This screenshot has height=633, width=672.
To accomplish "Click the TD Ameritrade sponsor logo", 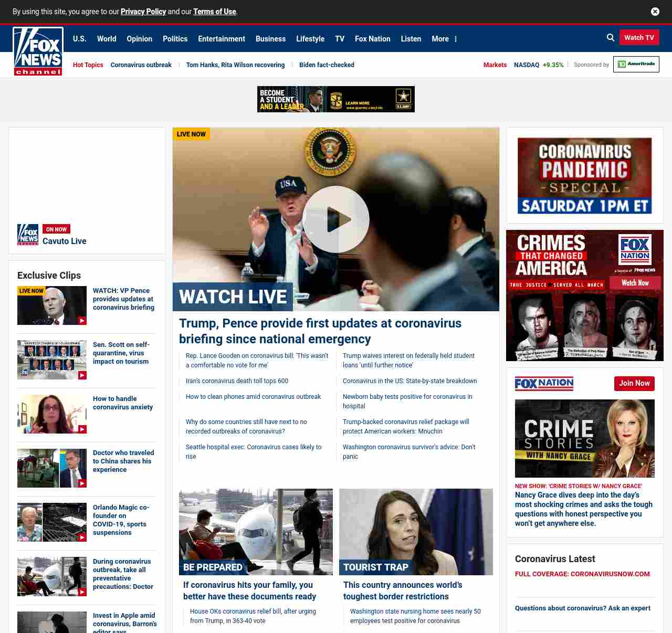I will pyautogui.click(x=636, y=65).
